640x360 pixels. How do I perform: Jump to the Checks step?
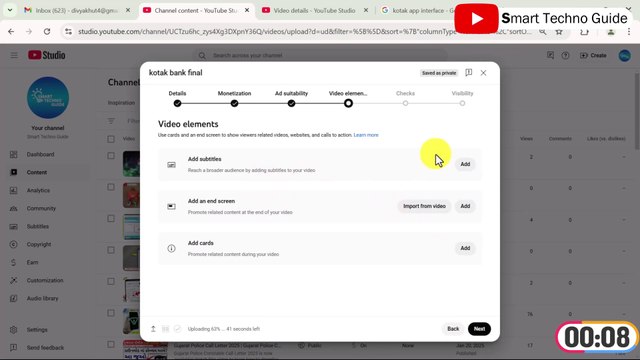point(405,99)
